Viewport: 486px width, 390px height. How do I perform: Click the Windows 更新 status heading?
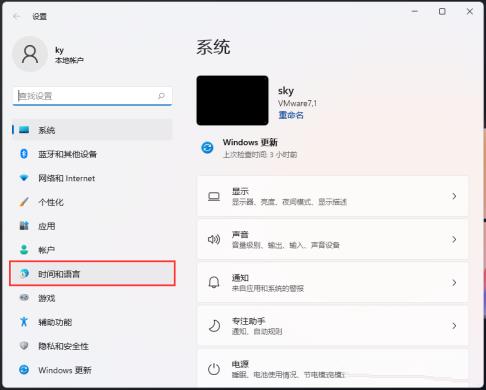pyautogui.click(x=250, y=142)
